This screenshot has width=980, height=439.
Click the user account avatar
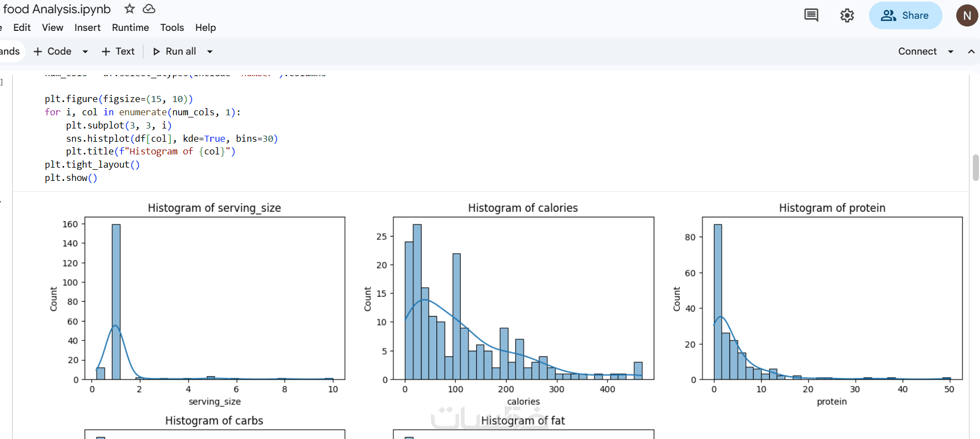pos(967,15)
